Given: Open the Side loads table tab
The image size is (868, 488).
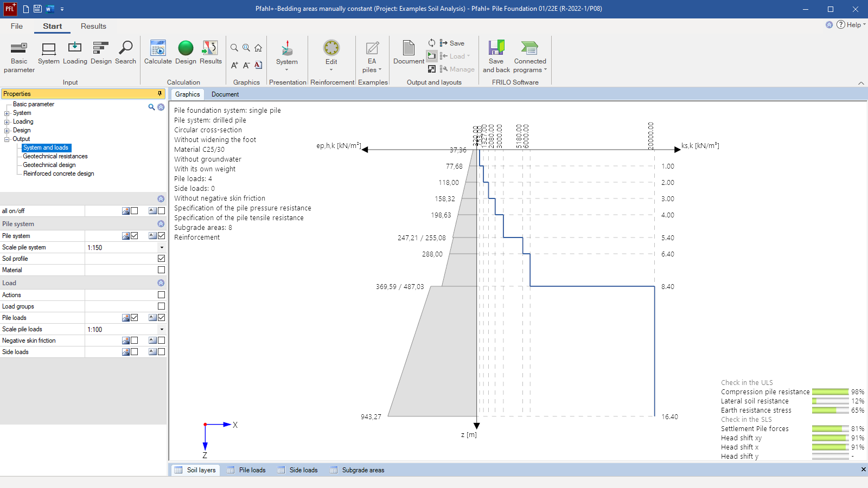Looking at the screenshot, I should (x=297, y=470).
